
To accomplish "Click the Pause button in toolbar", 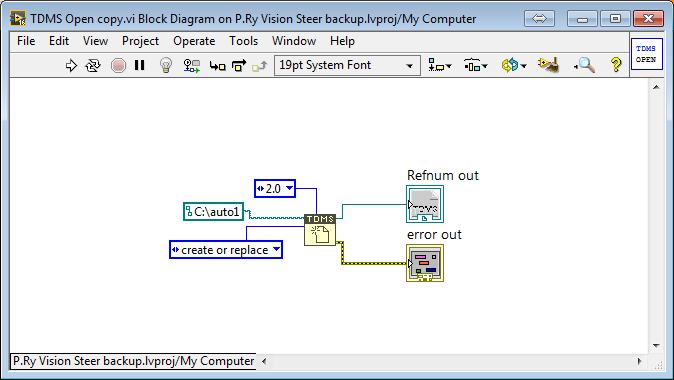I will coord(139,65).
